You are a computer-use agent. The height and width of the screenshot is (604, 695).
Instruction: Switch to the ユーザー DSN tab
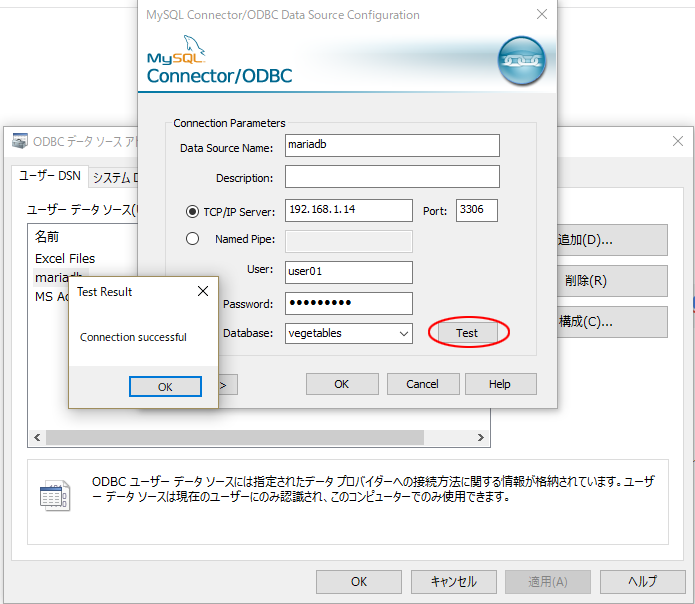pyautogui.click(x=50, y=176)
